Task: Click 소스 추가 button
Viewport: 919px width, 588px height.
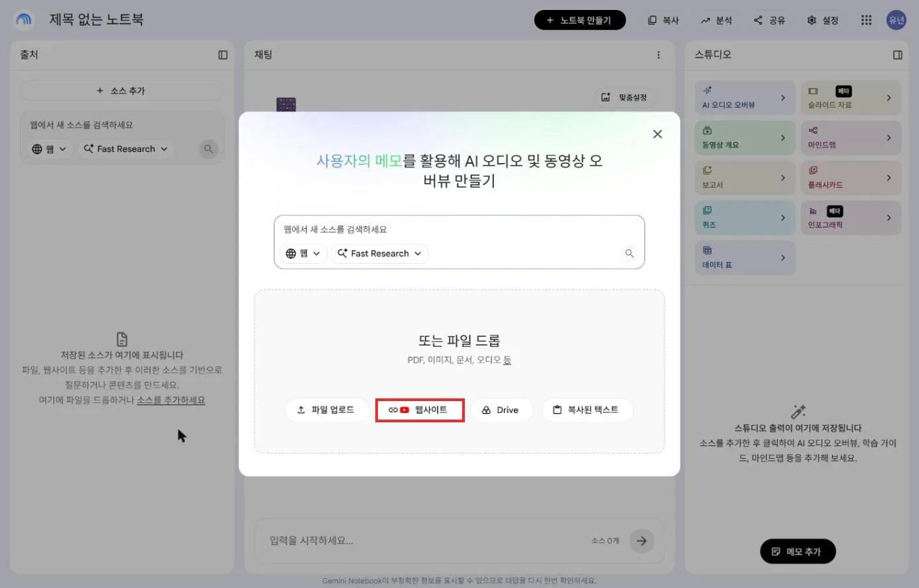Action: (121, 91)
